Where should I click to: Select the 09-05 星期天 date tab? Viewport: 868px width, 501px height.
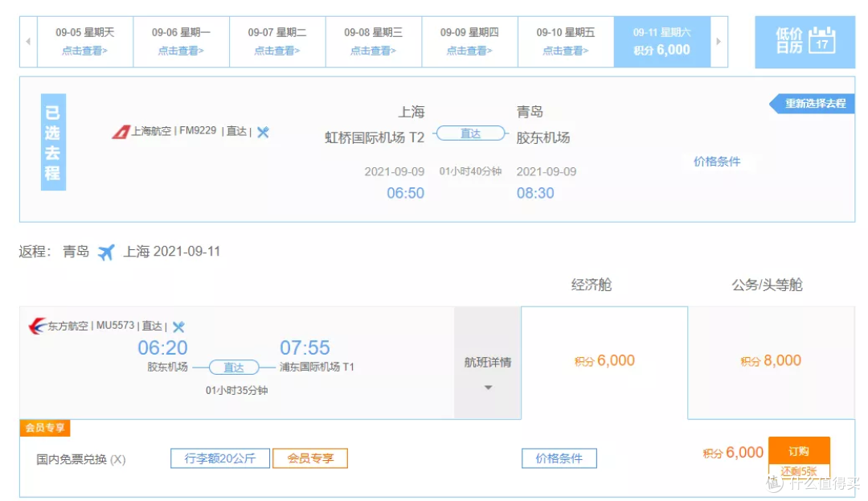85,42
